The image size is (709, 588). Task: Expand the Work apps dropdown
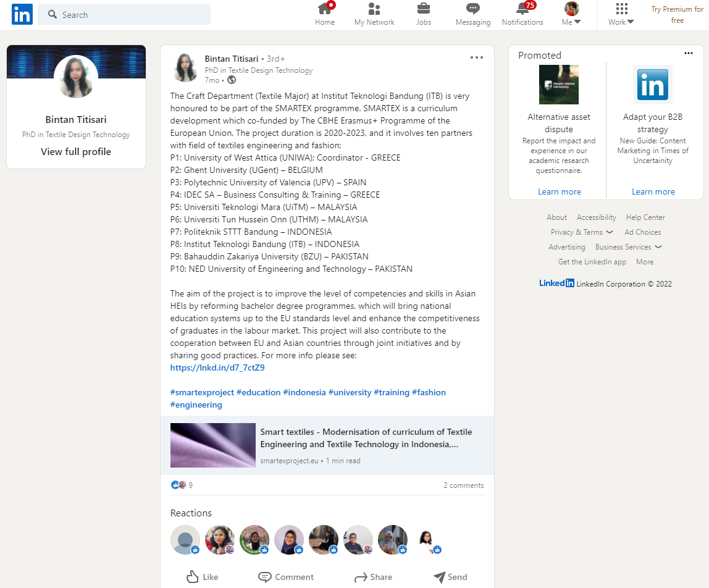pyautogui.click(x=621, y=14)
